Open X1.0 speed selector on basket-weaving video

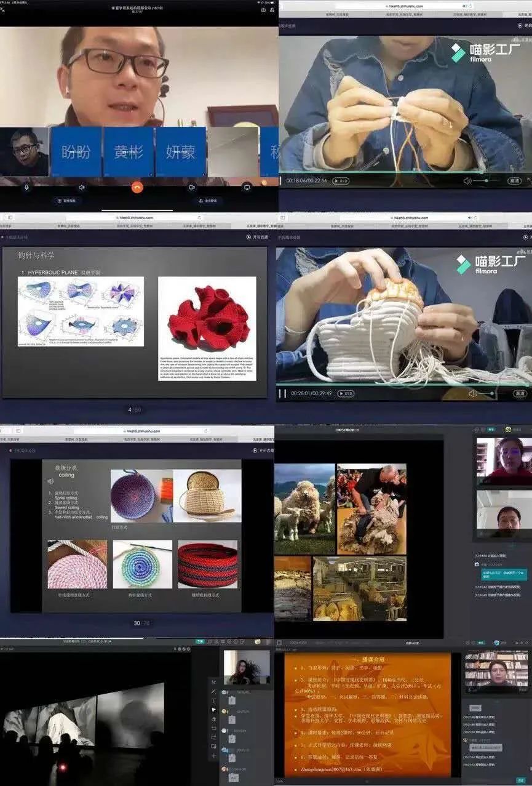[346, 393]
